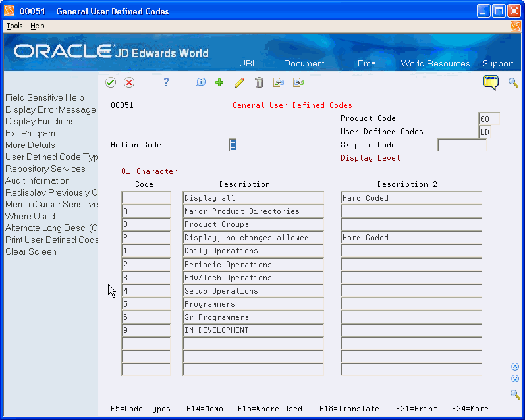
Task: Click 'Periodic Operations' description field
Action: 254,265
